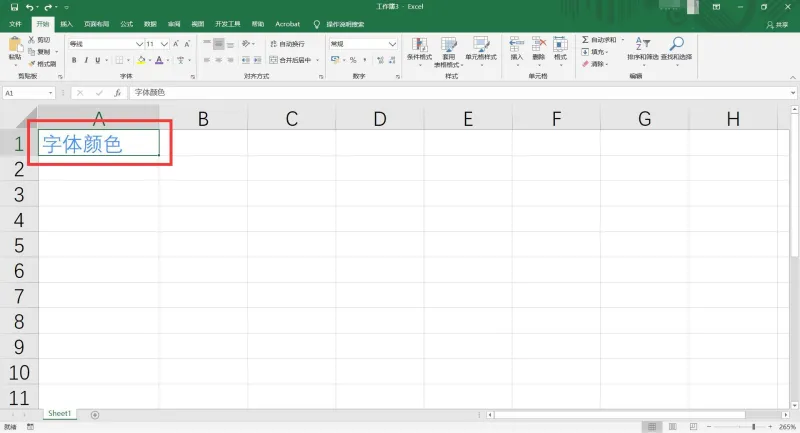Open the font size 11 dropdown
Screen dimensions: 800x433
point(164,44)
